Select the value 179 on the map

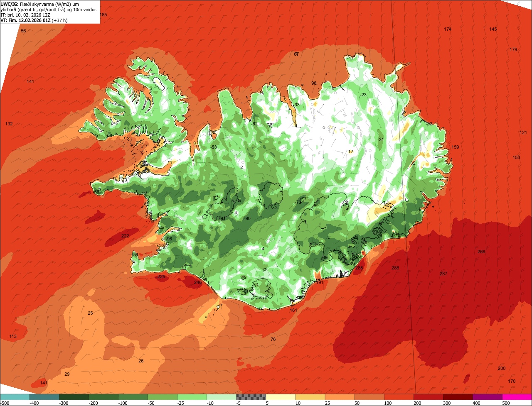pos(514,50)
